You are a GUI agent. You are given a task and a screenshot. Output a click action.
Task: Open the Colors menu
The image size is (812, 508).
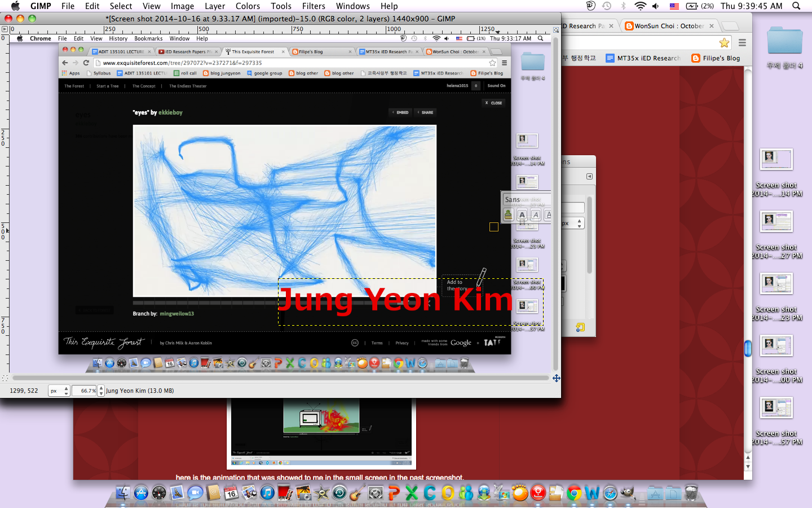pyautogui.click(x=248, y=6)
